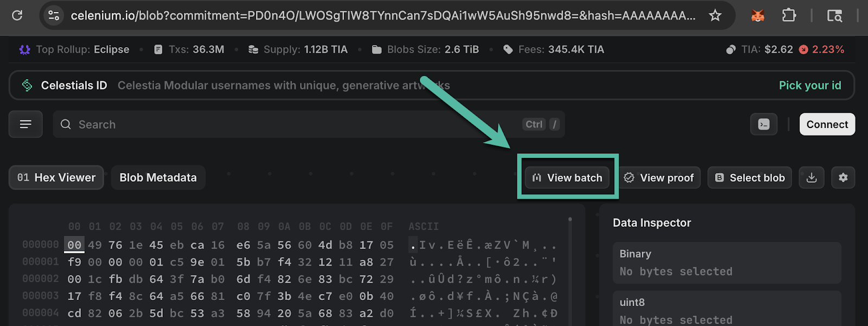
Task: Open the terminal command icon near Connect
Action: pos(764,124)
